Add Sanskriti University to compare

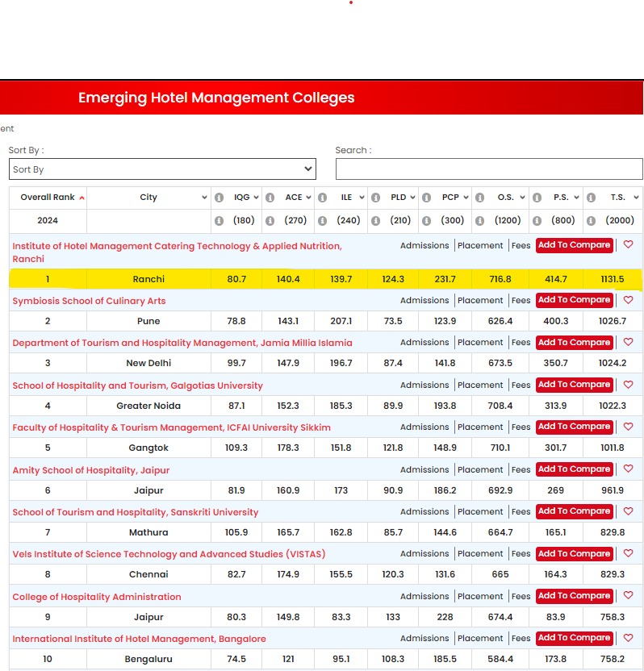click(x=575, y=511)
